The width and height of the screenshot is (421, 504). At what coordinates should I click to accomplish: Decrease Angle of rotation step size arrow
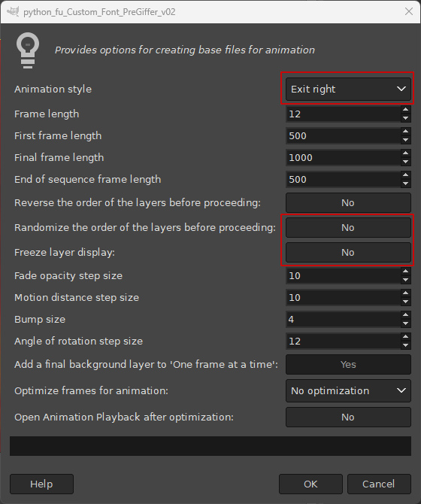[405, 345]
